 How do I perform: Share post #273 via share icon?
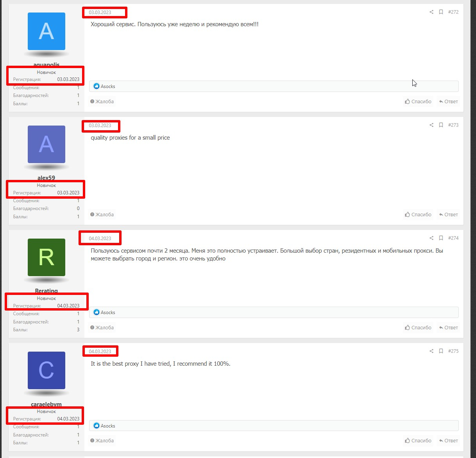(x=431, y=125)
